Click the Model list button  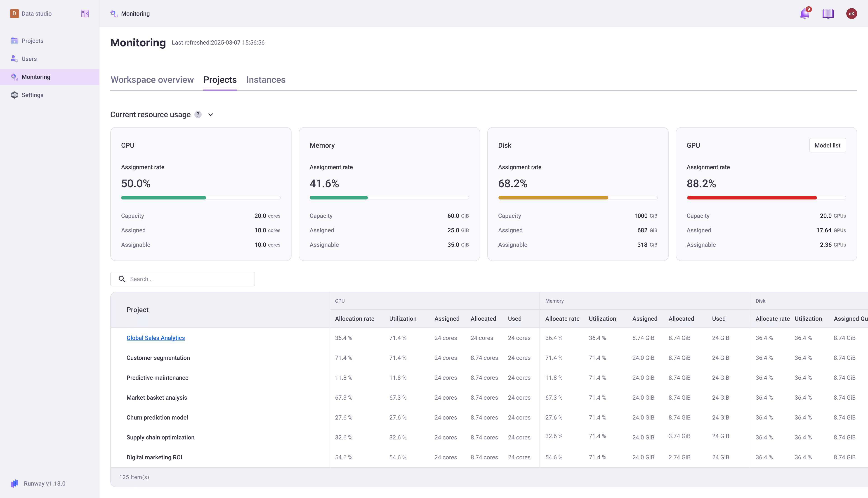(827, 145)
